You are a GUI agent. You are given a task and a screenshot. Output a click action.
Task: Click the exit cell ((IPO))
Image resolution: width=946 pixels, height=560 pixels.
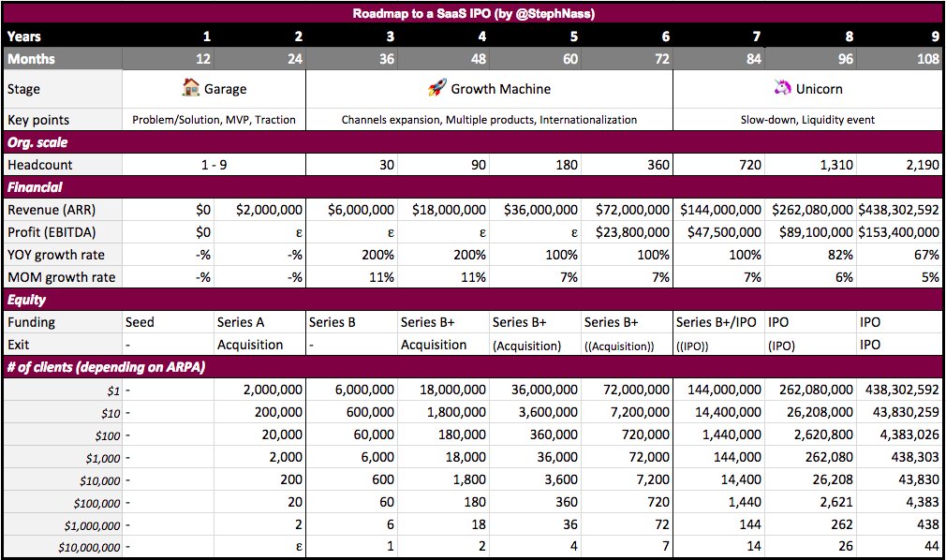[x=718, y=345]
